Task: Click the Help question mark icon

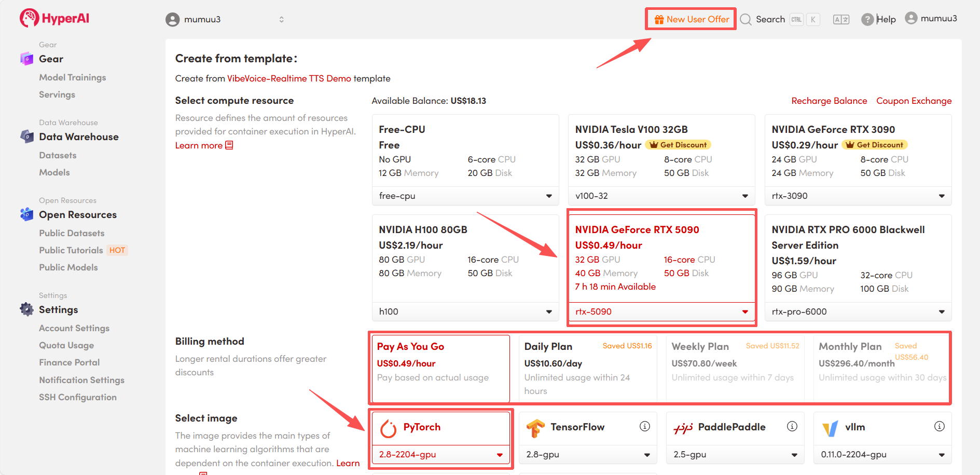Action: click(x=867, y=20)
